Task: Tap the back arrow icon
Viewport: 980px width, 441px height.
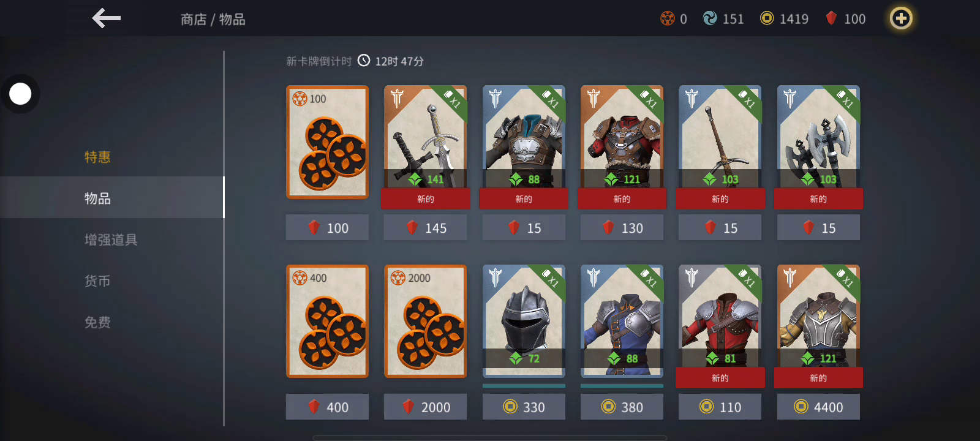Action: 107,18
